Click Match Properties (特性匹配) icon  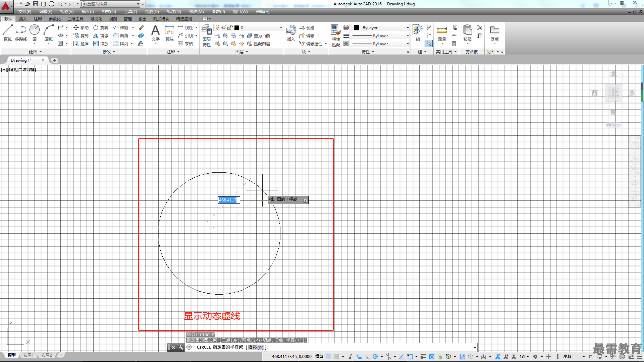click(x=336, y=36)
